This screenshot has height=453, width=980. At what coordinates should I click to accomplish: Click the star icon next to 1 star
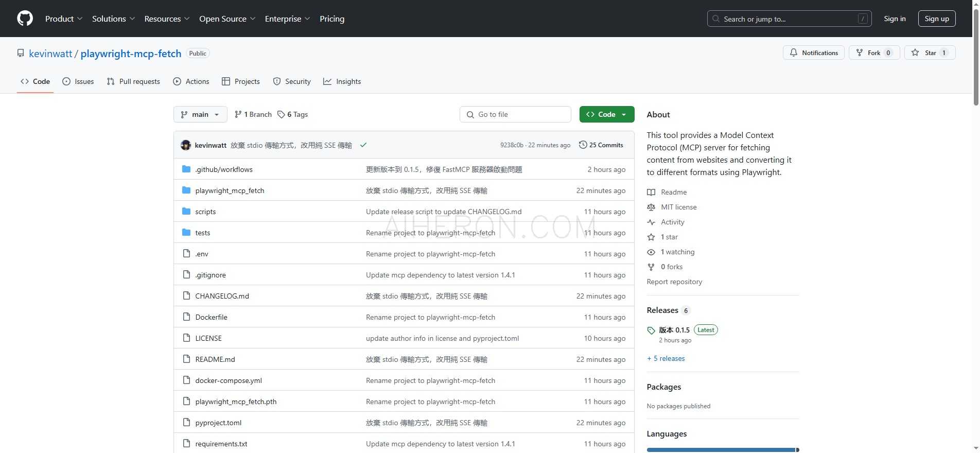pos(651,237)
